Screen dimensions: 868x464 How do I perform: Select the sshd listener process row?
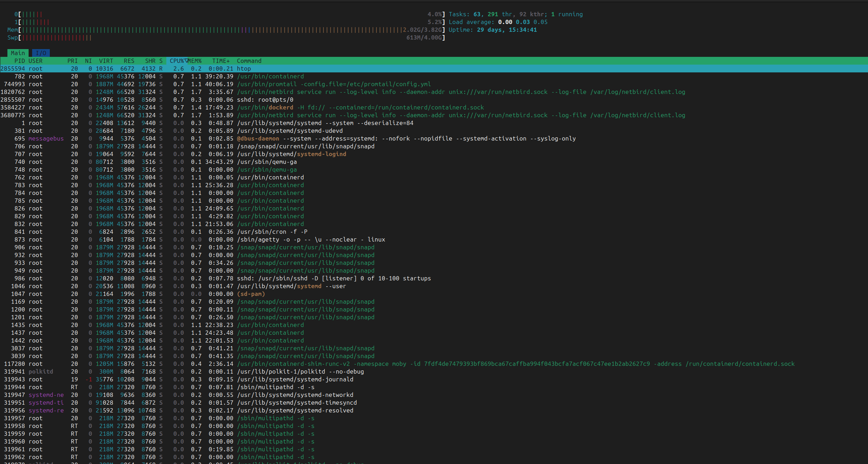tap(434, 278)
